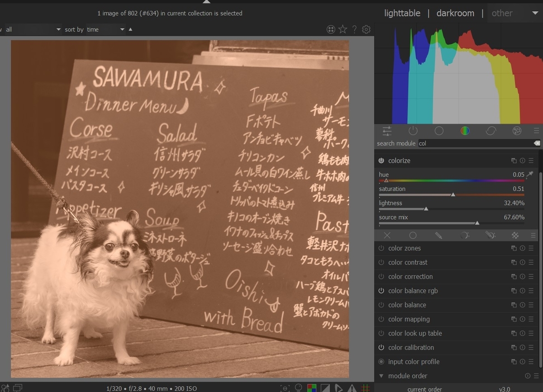Click the histogram display

coord(458,73)
